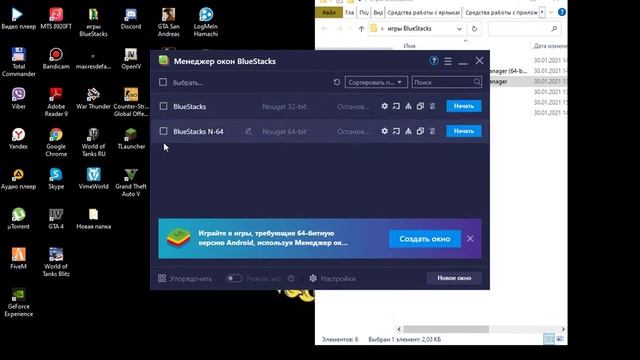Delete icon in the BlueStacks row
Screen dimensions: 640x360
[432, 106]
